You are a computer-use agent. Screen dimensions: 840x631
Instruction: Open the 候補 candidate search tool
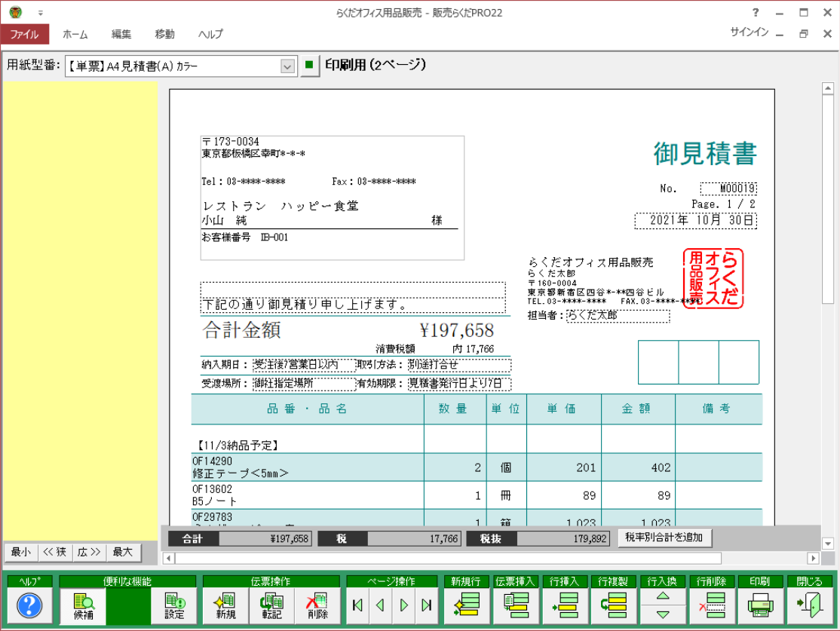click(84, 605)
